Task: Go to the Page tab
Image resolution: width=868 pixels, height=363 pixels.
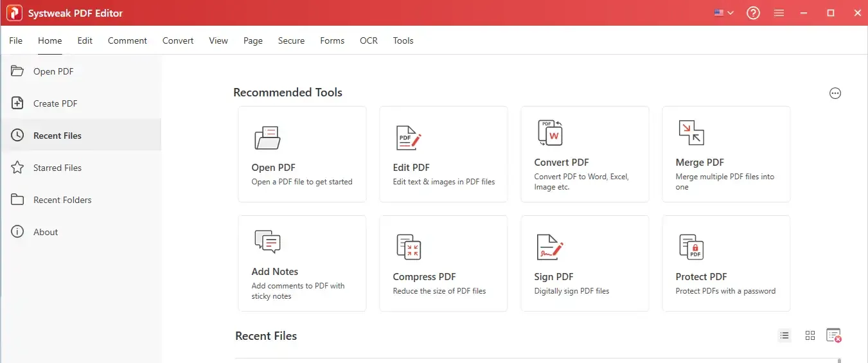Action: pyautogui.click(x=253, y=40)
